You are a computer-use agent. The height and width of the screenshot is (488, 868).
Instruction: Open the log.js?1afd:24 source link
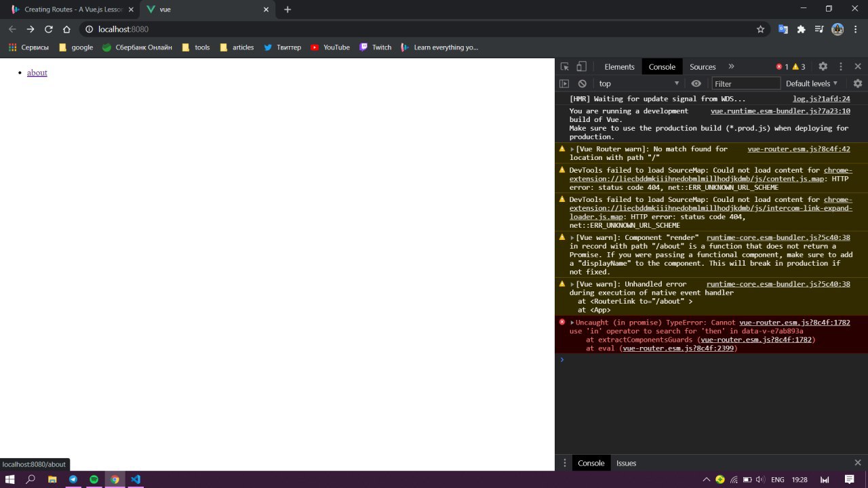pos(821,99)
